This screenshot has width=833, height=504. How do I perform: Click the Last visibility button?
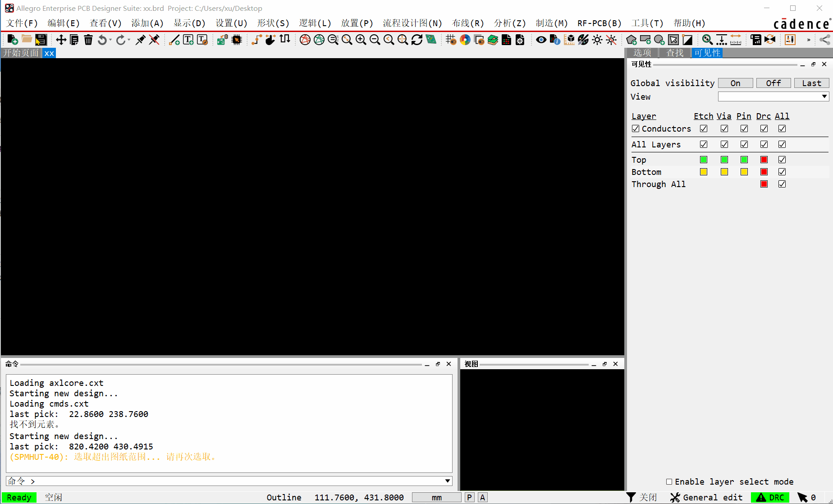811,83
